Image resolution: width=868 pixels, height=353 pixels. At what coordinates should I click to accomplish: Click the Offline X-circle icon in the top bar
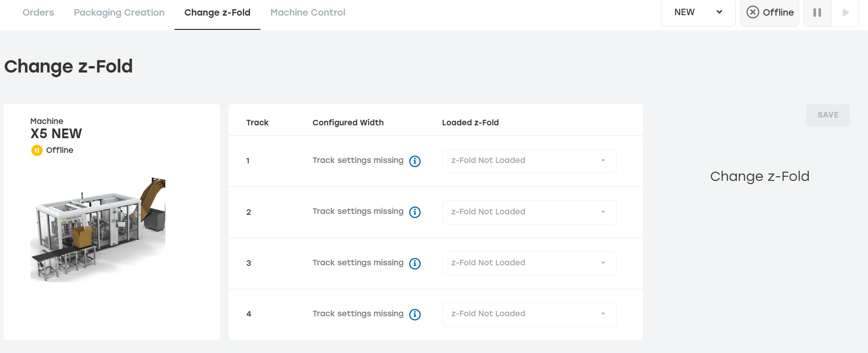[753, 12]
